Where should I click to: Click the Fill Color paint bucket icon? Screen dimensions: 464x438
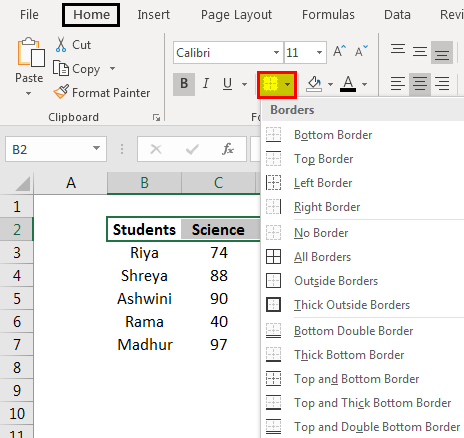(314, 84)
